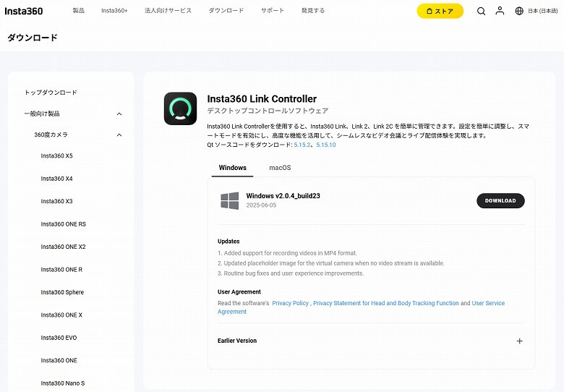
Task: Open the 製品 menu
Action: coord(78,11)
